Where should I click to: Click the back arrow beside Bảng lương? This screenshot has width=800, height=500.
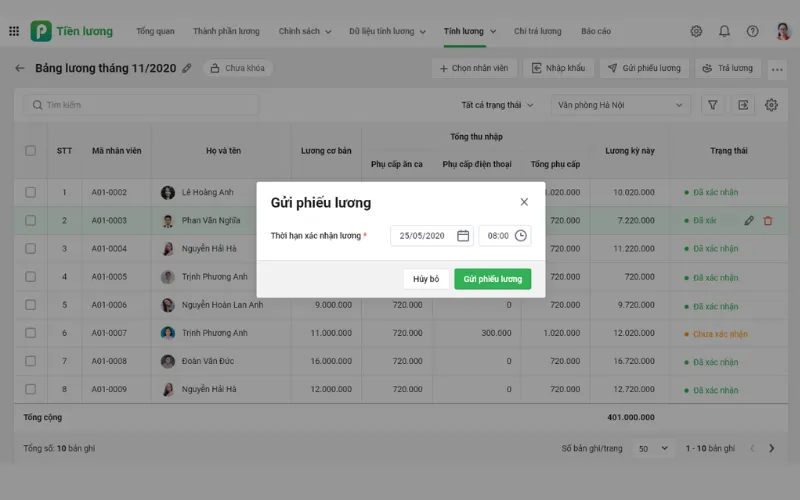[19, 69]
